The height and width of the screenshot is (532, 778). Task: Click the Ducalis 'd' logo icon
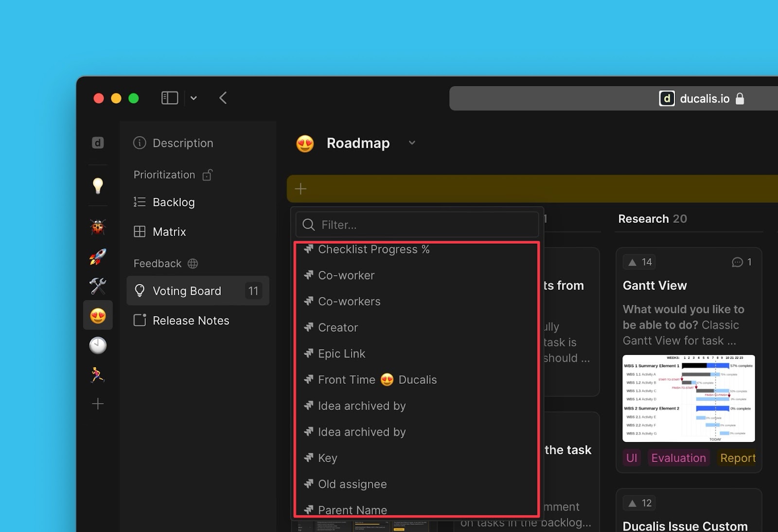click(x=98, y=143)
